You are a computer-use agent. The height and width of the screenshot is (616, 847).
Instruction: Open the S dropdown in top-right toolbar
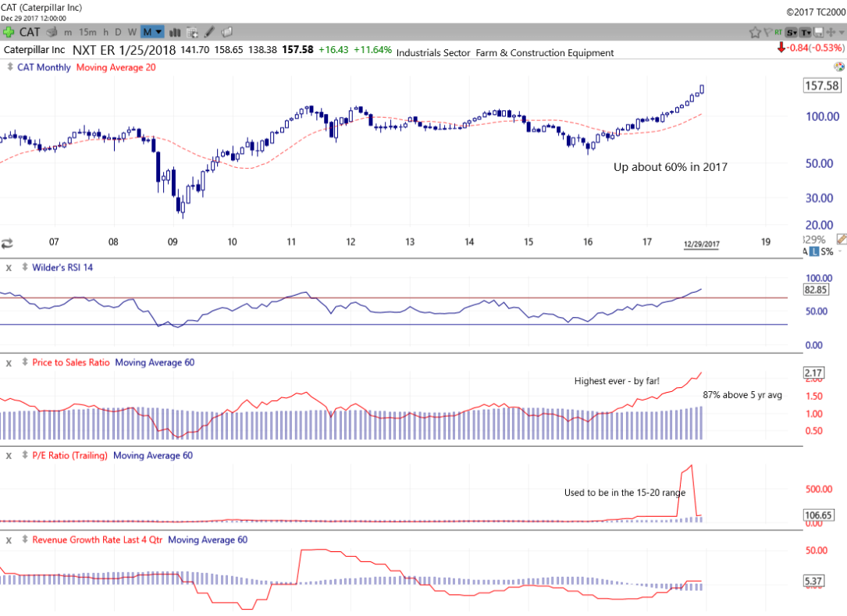pyautogui.click(x=792, y=32)
